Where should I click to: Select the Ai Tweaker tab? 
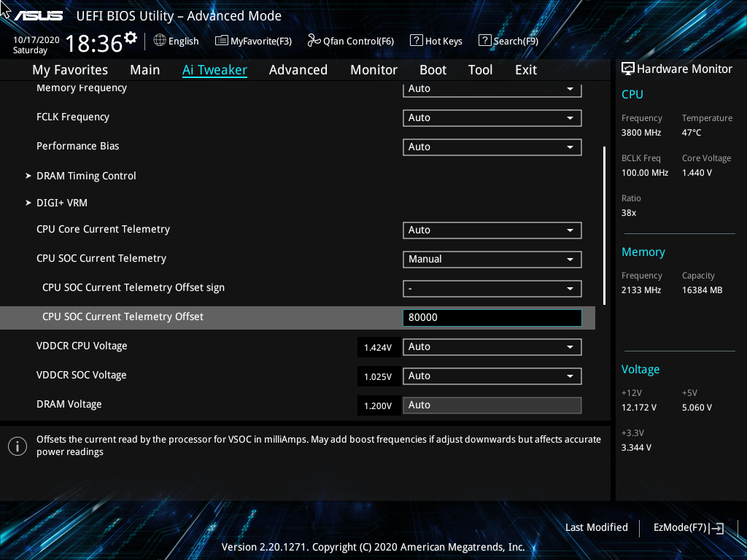pyautogui.click(x=214, y=70)
